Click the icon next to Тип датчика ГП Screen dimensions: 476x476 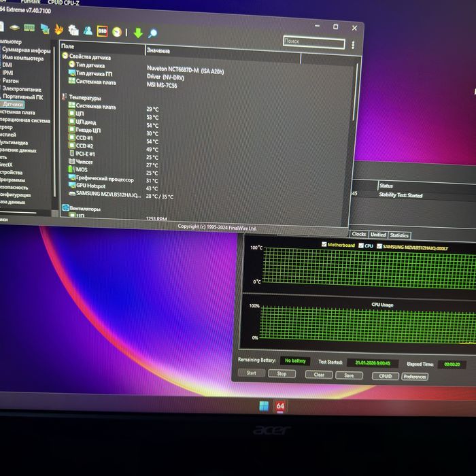point(71,73)
